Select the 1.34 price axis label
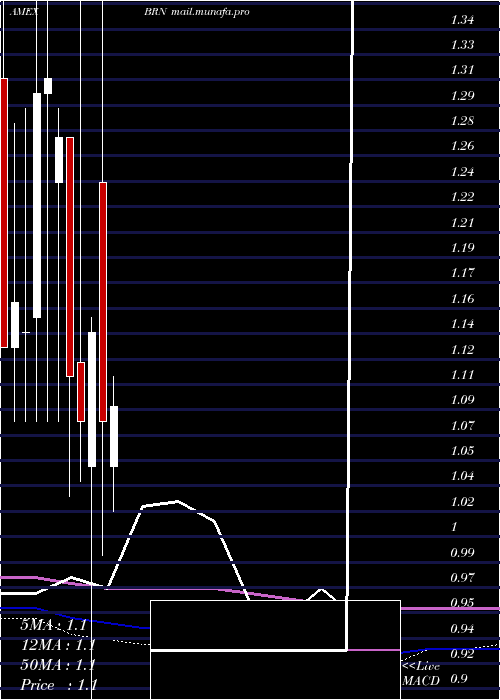Image resolution: width=500 pixels, height=700 pixels. (462, 20)
